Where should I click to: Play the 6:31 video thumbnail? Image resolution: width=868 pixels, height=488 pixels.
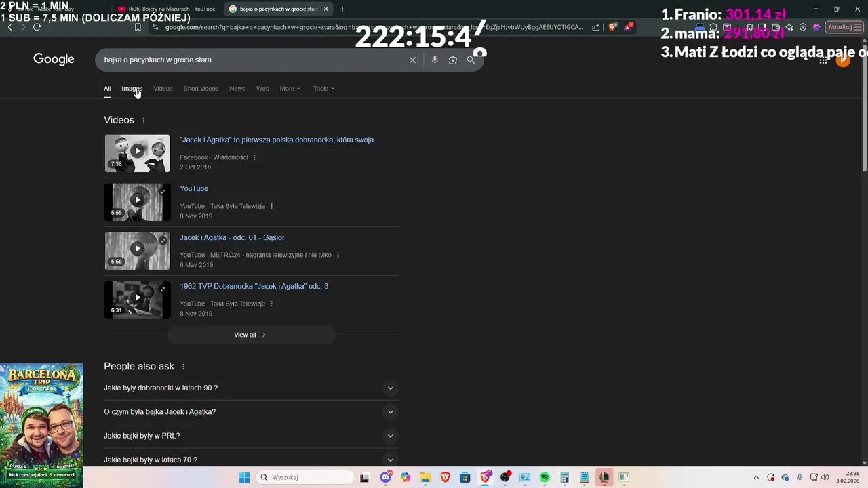coord(137,300)
